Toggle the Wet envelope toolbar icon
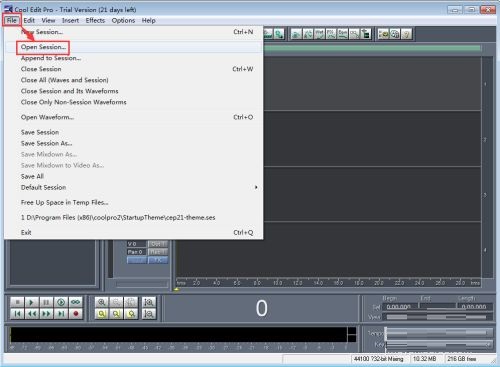500x367 pixels. click(x=319, y=34)
